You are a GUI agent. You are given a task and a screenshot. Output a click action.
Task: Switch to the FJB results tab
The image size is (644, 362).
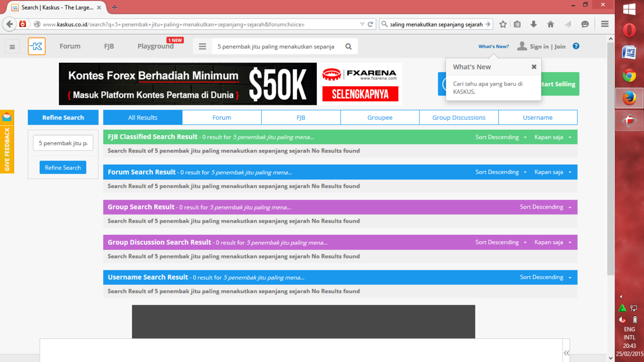(x=301, y=117)
